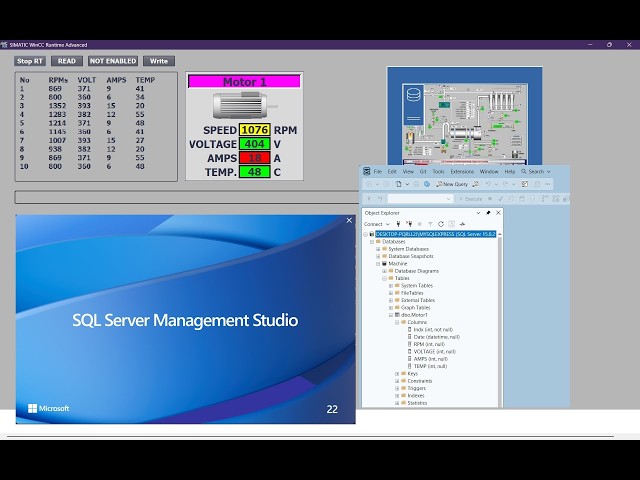
Task: Expand the System Databases folder
Action: [x=378, y=249]
